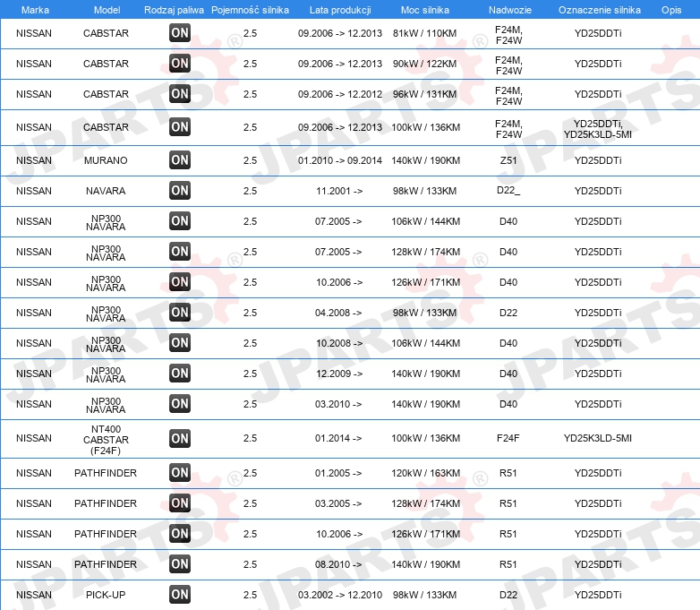The image size is (700, 610).
Task: Click the "08.2010 ->" production date cell
Action: (x=338, y=564)
